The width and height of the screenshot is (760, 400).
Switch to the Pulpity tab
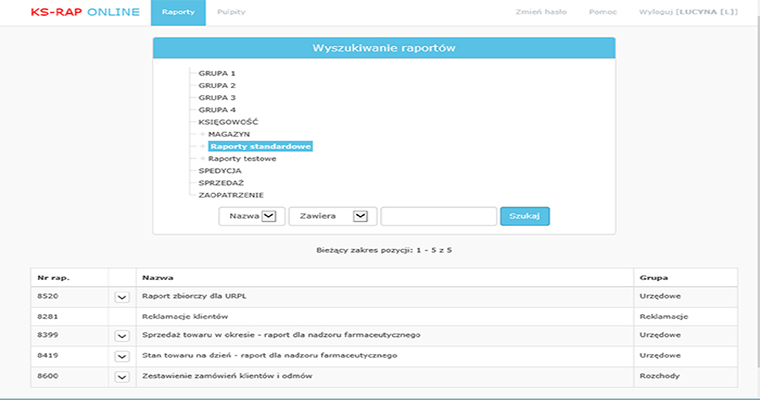click(231, 12)
